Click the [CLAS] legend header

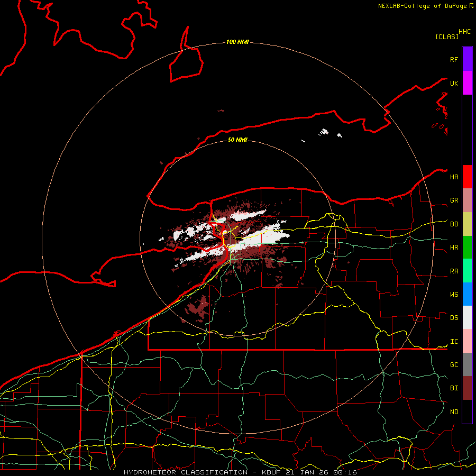pyautogui.click(x=447, y=36)
